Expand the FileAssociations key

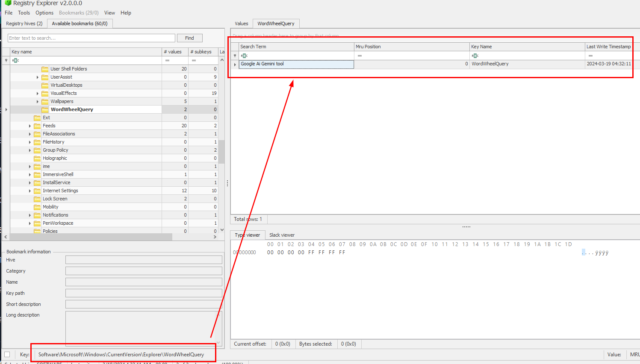[30, 134]
